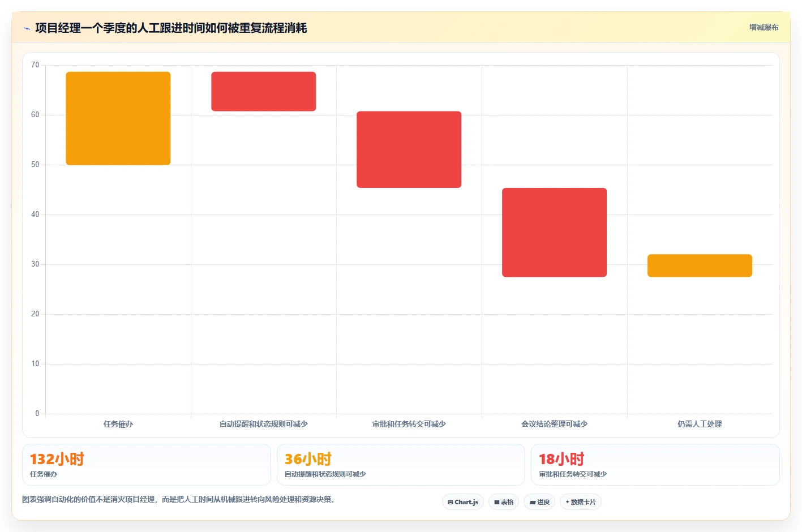Click the 仍需人工处理 x-axis label

(700, 424)
